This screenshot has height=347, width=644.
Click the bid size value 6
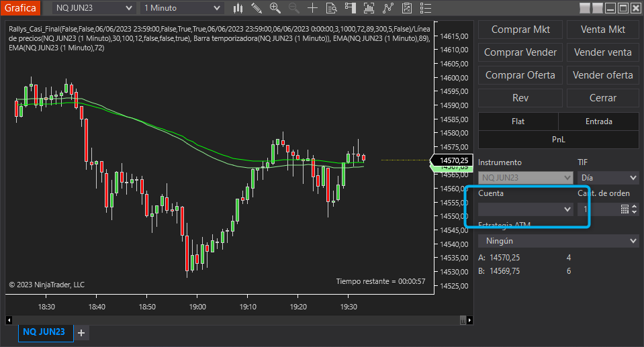(x=569, y=271)
